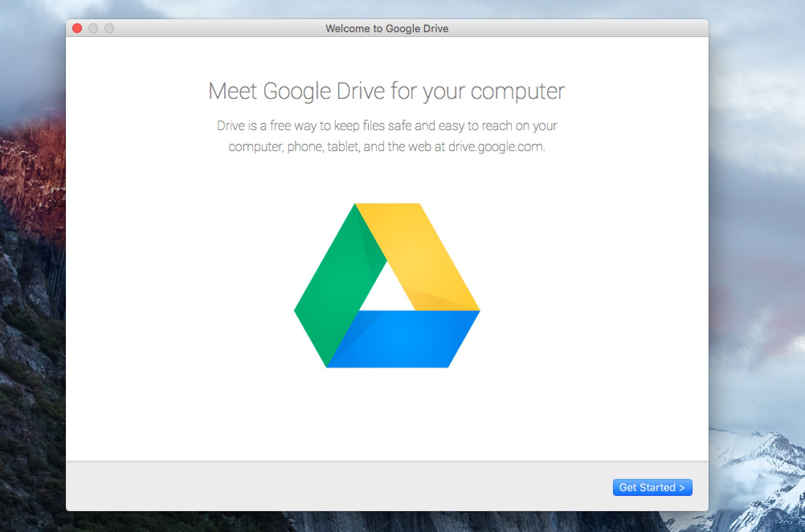Click the 'Meet Google Drive for your computer' heading

(x=386, y=92)
